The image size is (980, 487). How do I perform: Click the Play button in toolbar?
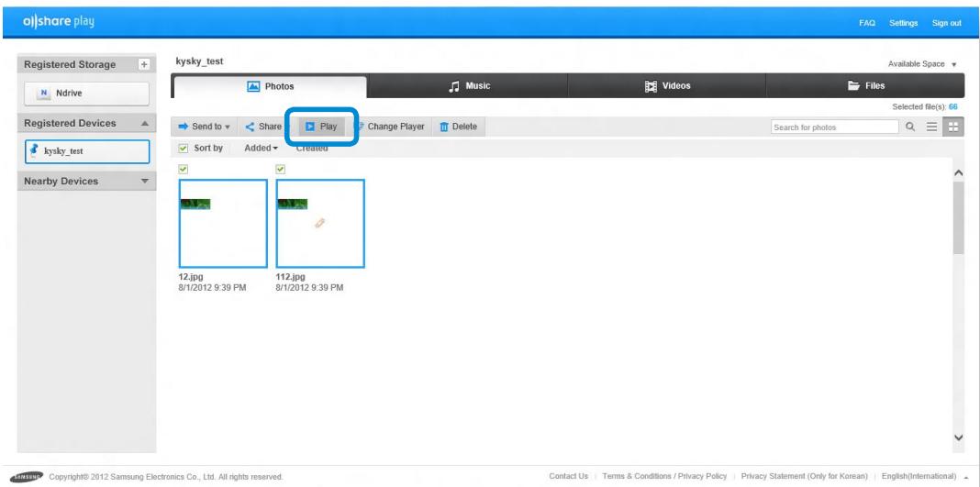(321, 126)
